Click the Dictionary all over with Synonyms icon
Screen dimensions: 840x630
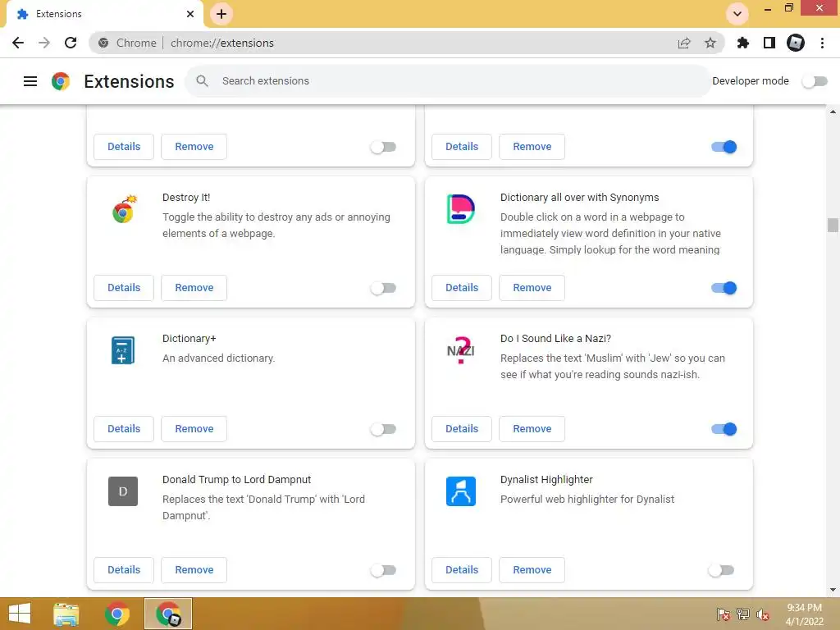click(x=461, y=209)
